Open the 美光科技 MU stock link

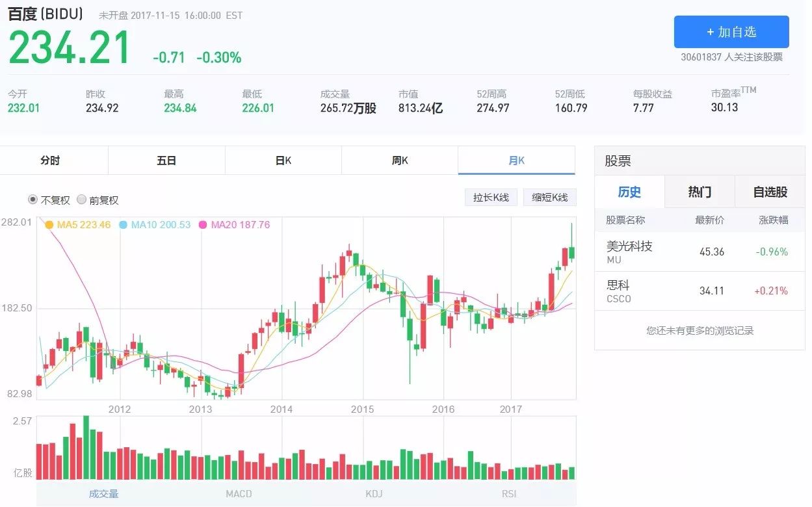(x=629, y=252)
